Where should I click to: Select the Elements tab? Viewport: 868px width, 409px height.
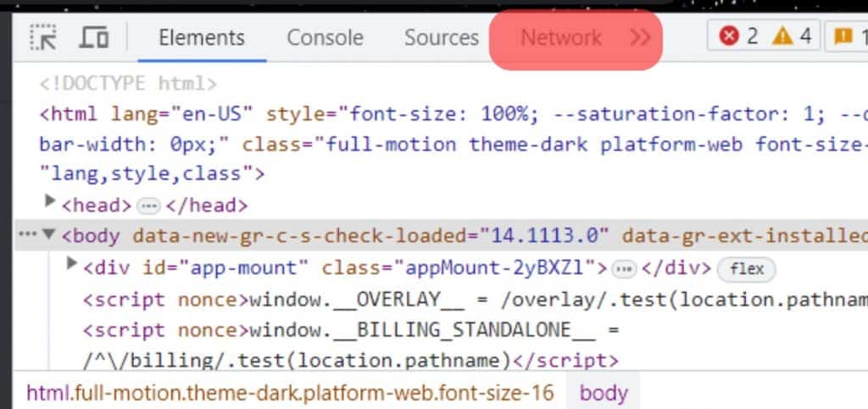coord(201,38)
